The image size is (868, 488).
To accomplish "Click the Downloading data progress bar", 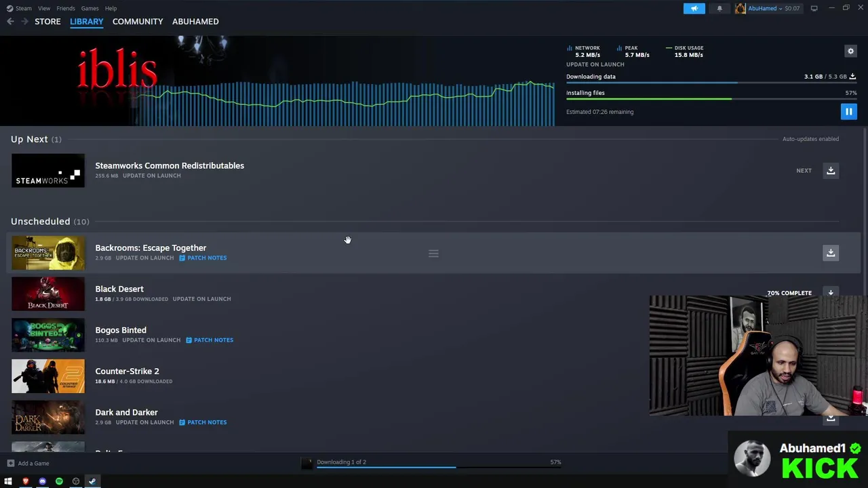I will click(x=711, y=83).
